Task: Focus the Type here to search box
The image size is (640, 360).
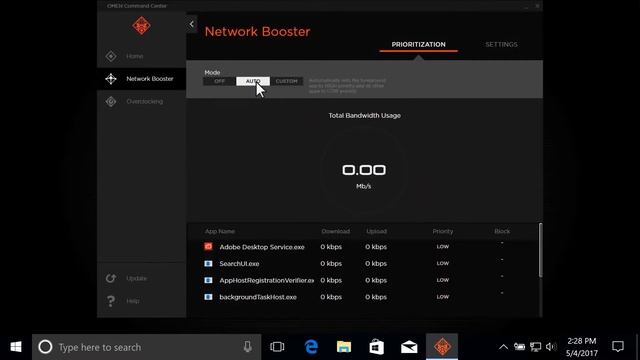Action: point(147,347)
